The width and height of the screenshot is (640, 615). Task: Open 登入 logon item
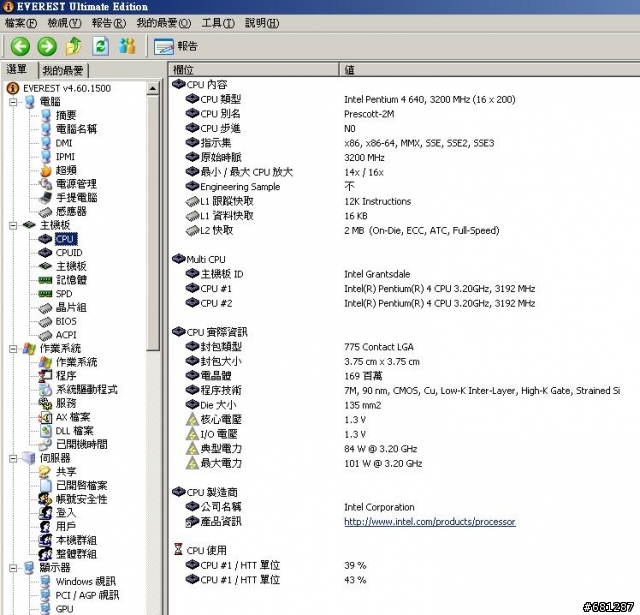click(66, 513)
